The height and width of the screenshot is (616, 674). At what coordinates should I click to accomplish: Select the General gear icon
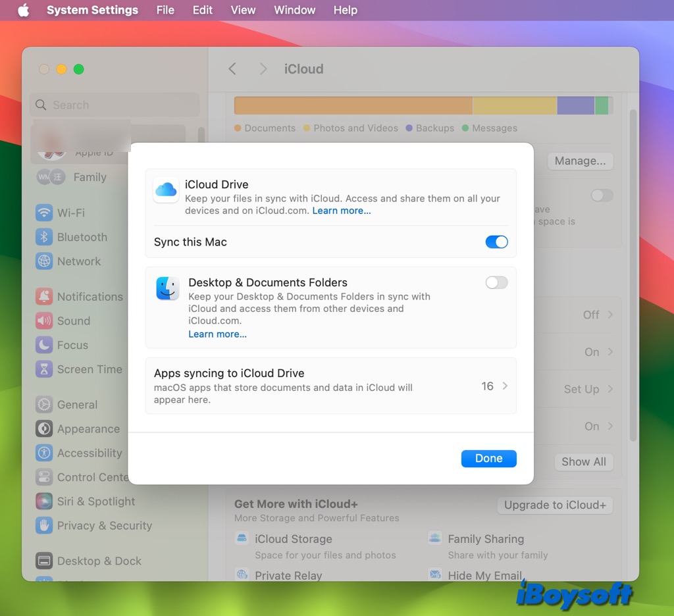44,405
